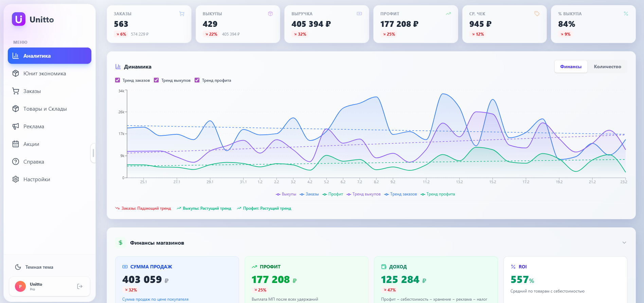Click the calendar icon for Акции

16,144
